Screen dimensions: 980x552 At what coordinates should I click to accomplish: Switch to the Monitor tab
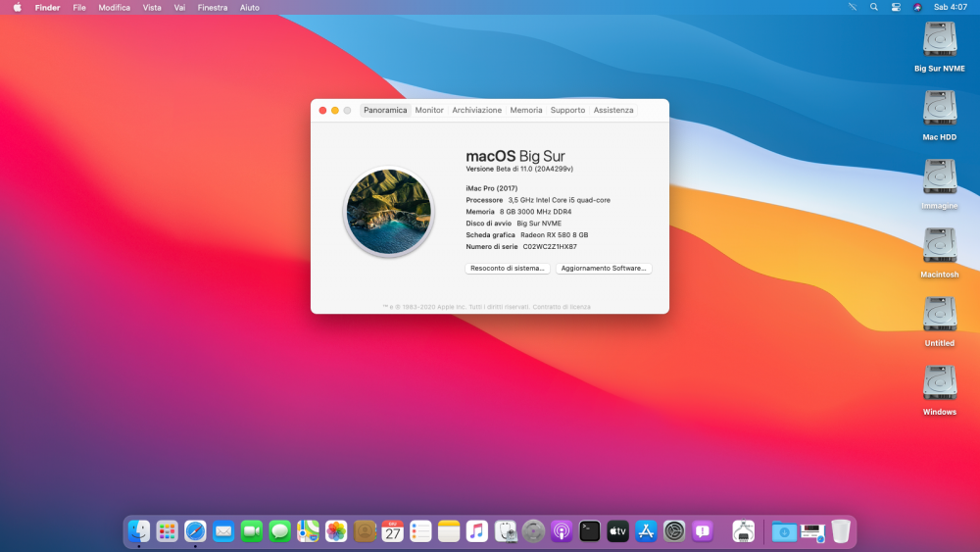(429, 110)
